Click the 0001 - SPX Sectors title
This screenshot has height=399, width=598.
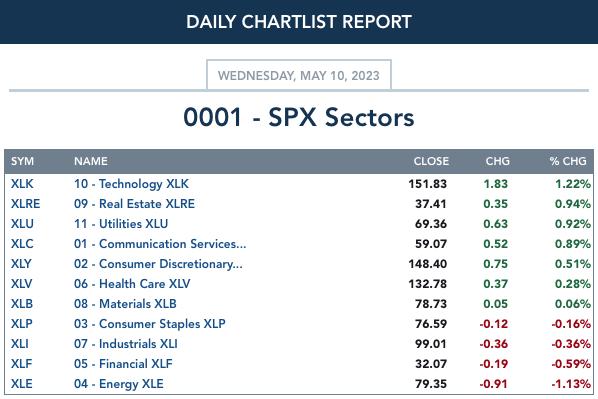[299, 117]
